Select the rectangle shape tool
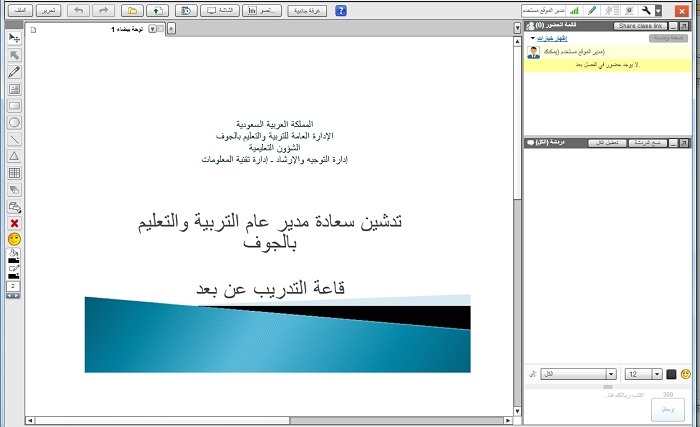Image resolution: width=700 pixels, height=427 pixels. point(14,106)
